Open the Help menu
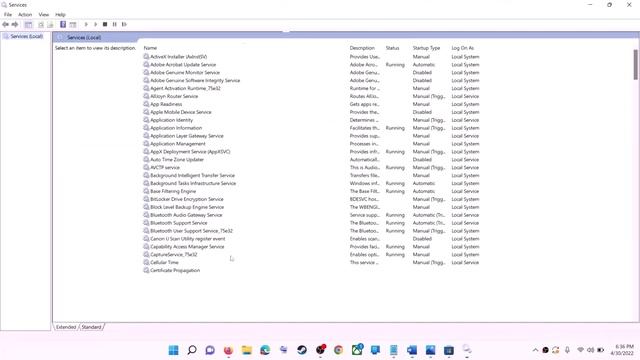The height and width of the screenshot is (360, 640). [60, 15]
